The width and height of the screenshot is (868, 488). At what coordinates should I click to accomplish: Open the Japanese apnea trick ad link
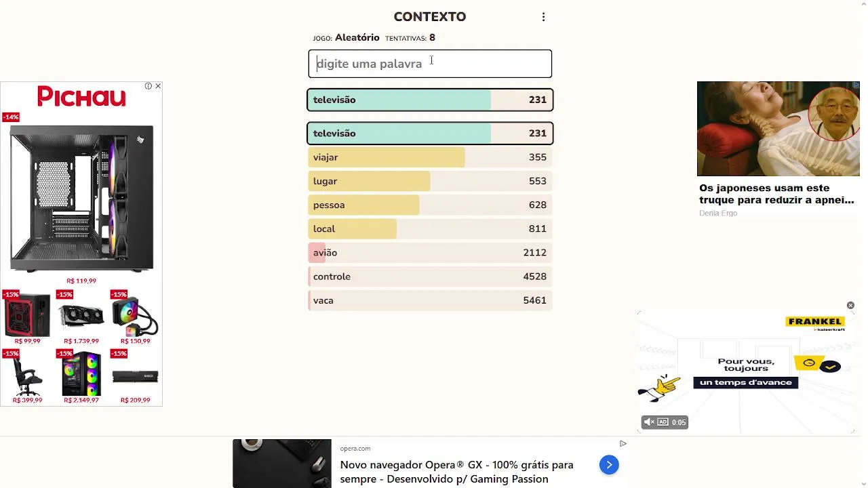point(776,194)
